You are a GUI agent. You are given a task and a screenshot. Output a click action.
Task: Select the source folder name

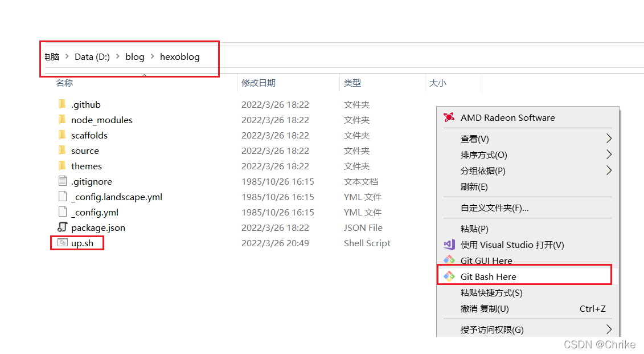[x=85, y=151]
